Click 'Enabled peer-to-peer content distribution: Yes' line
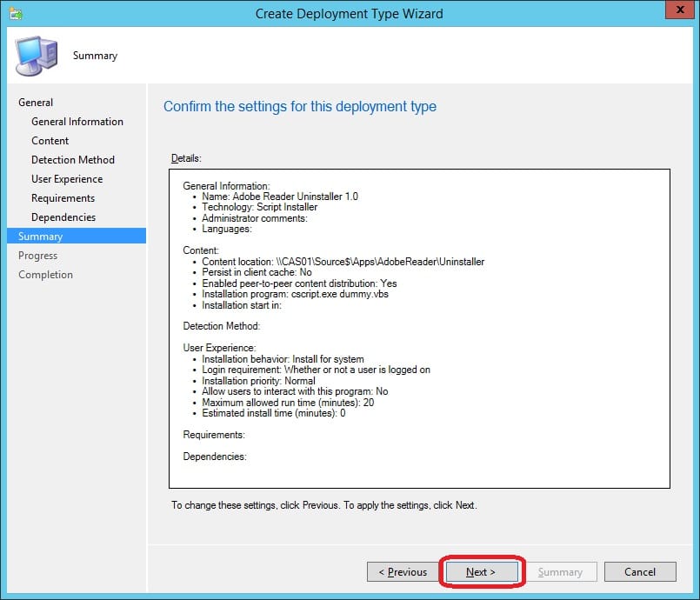 point(299,283)
